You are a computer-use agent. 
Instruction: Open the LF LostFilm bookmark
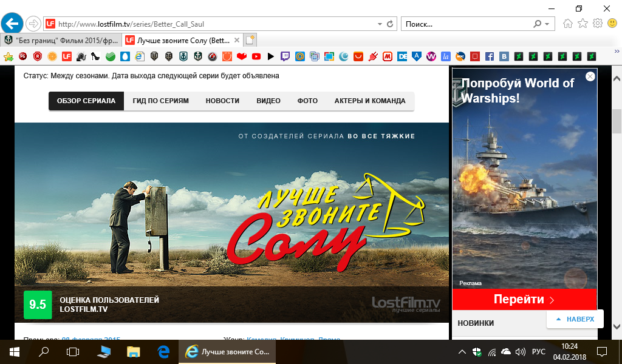67,56
